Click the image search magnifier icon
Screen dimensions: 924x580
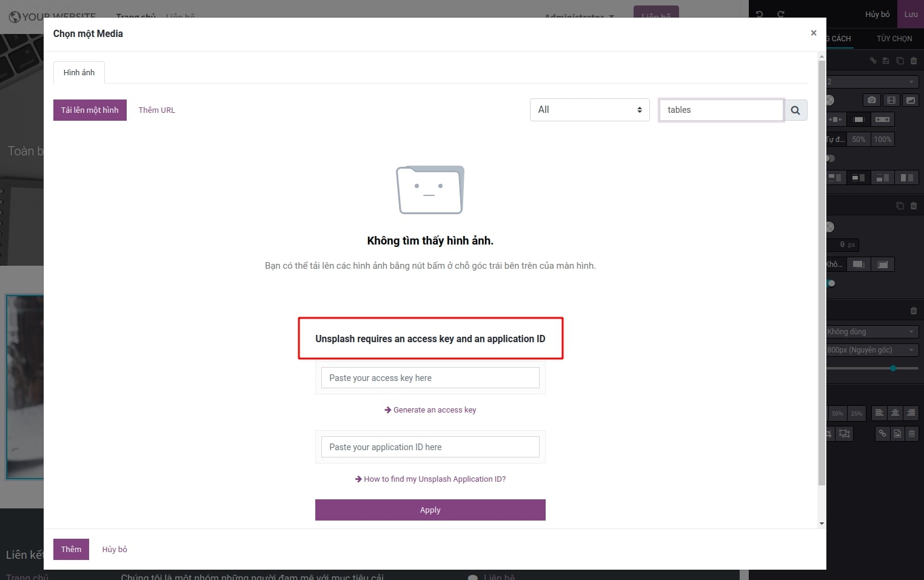tap(795, 110)
